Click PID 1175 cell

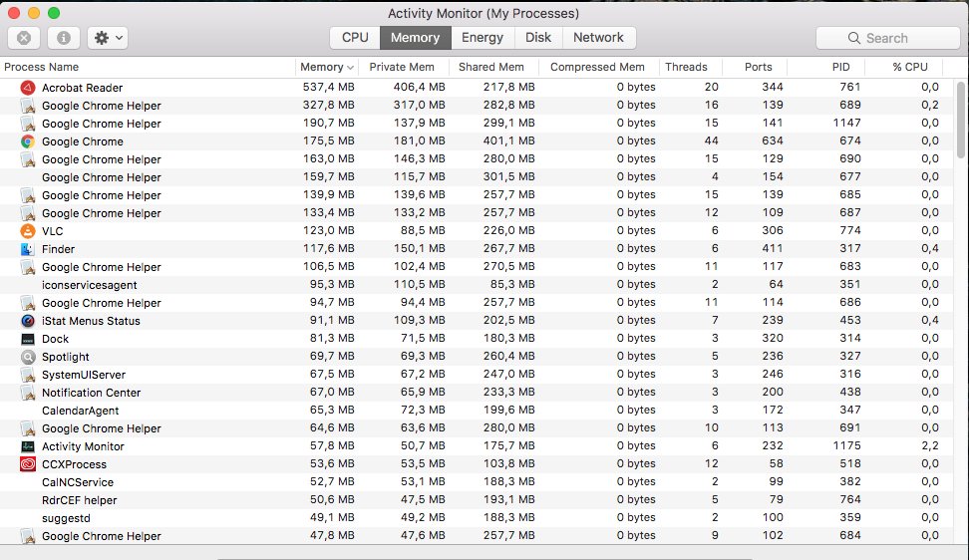click(x=846, y=445)
